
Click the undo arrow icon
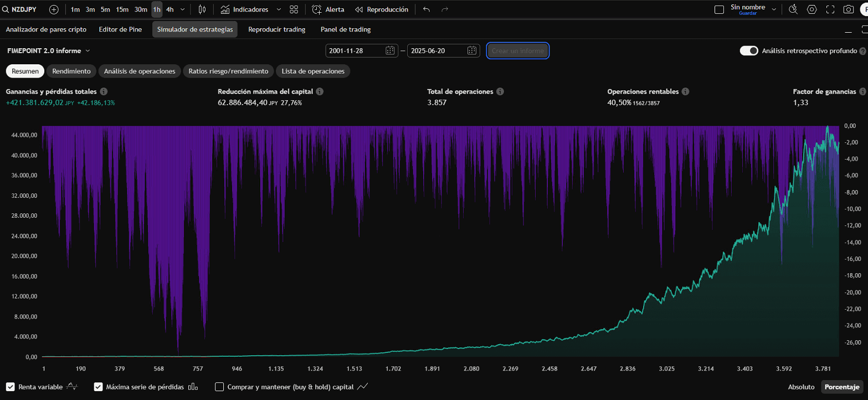click(x=426, y=9)
